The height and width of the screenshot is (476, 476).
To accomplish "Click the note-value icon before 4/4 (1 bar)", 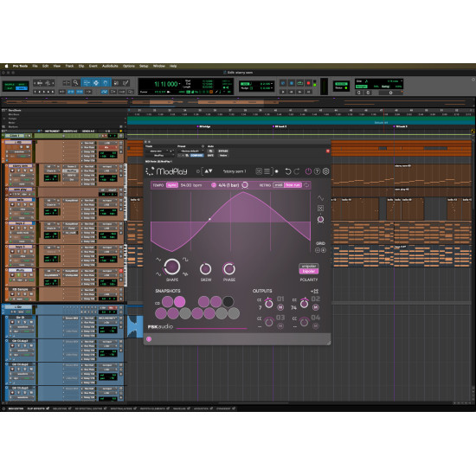I will coord(214,185).
